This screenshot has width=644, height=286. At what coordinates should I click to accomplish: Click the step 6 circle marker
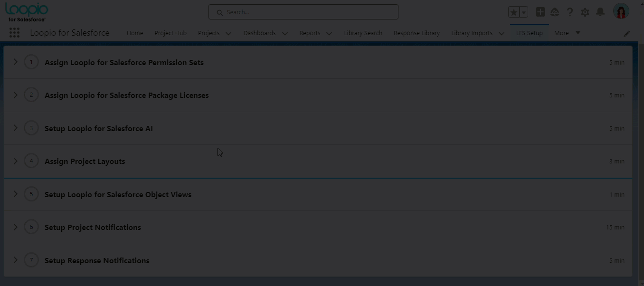point(31,227)
